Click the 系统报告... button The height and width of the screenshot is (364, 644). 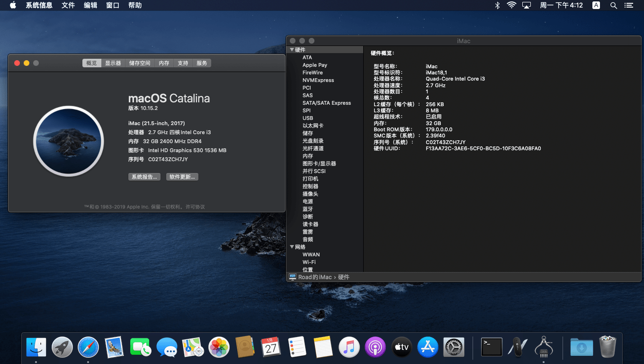[144, 177]
